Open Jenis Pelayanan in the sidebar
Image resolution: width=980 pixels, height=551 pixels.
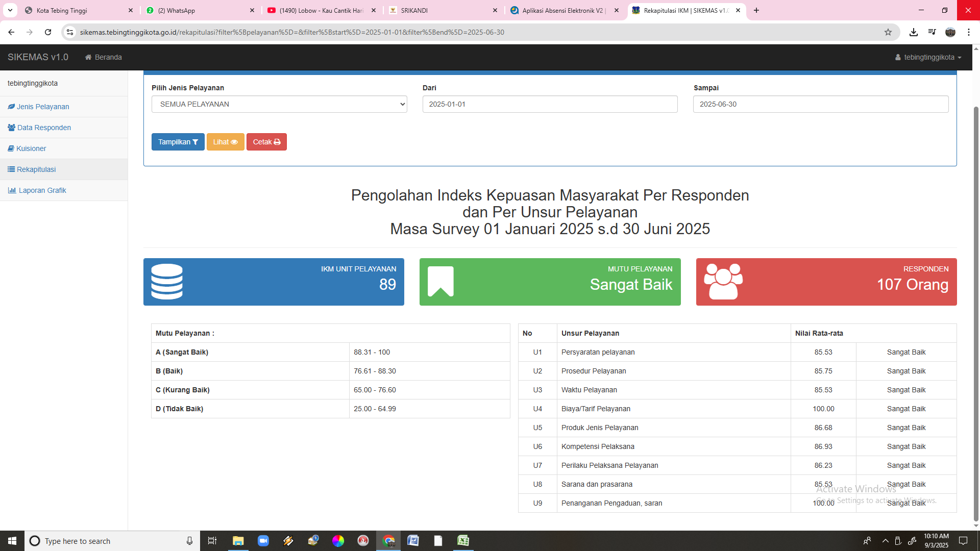(x=43, y=107)
